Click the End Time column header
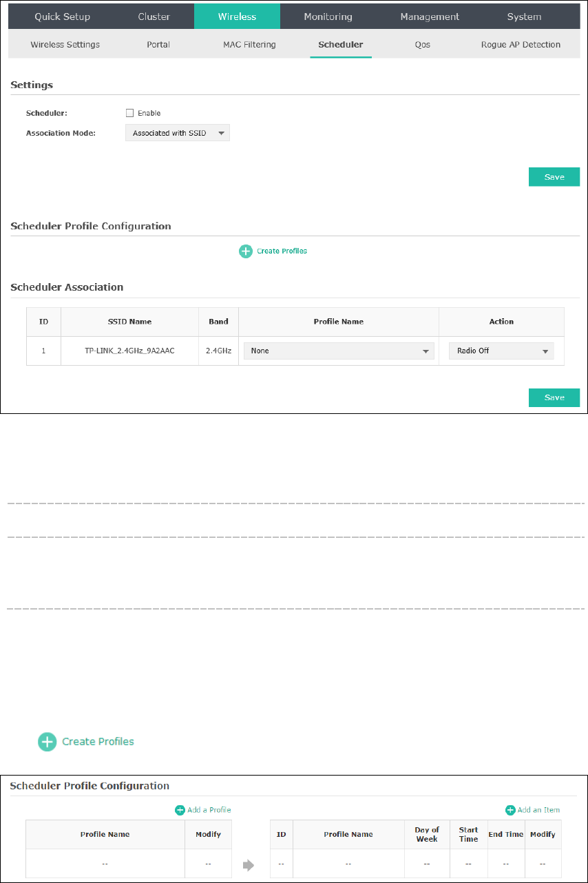The image size is (588, 883). coord(506,834)
